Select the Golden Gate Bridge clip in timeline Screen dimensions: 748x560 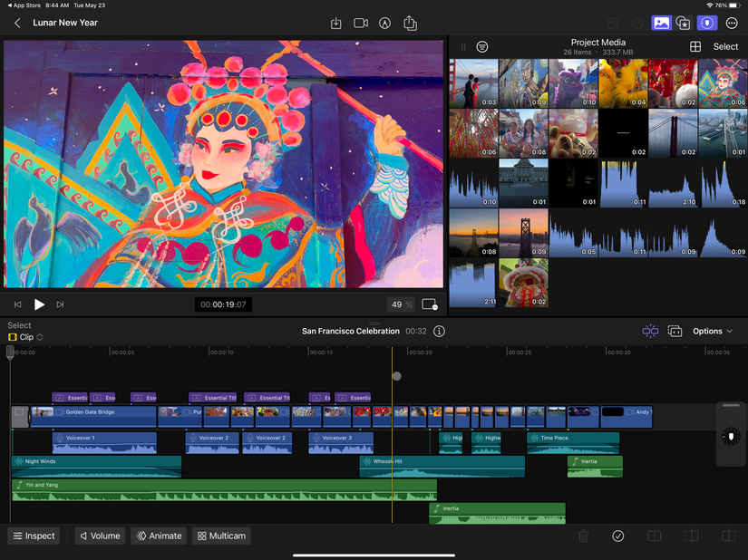93,417
